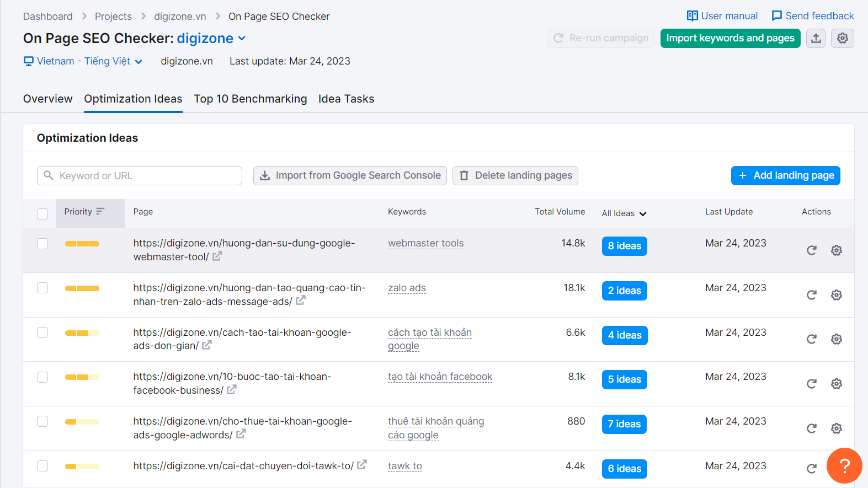The image size is (868, 488).
Task: Open settings gear for webmaster tools row
Action: pyautogui.click(x=837, y=250)
